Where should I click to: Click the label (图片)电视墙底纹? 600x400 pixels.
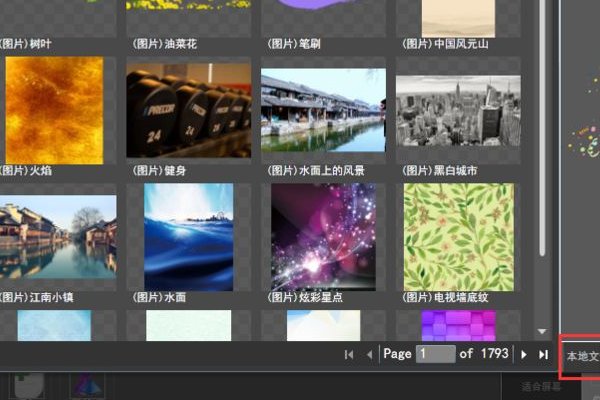pos(445,297)
